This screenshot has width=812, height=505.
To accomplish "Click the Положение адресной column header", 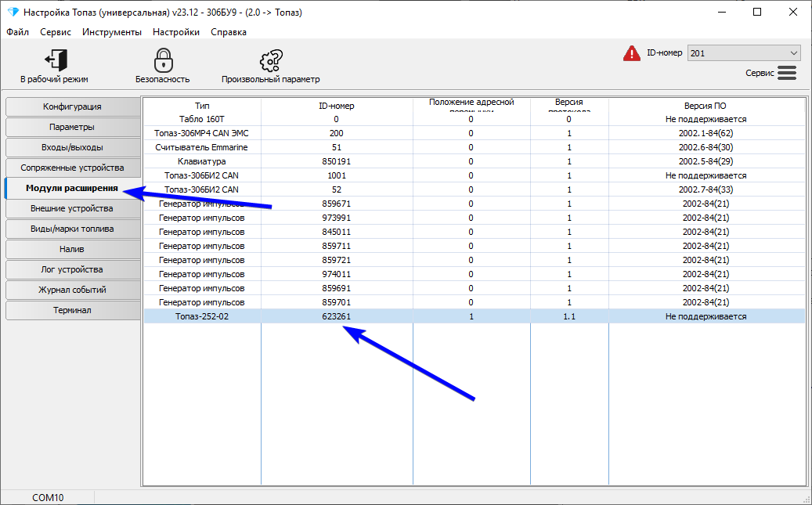I will 471,106.
